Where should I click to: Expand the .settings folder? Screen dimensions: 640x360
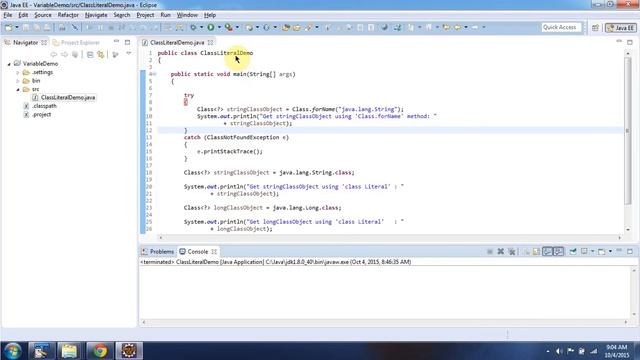(18, 72)
